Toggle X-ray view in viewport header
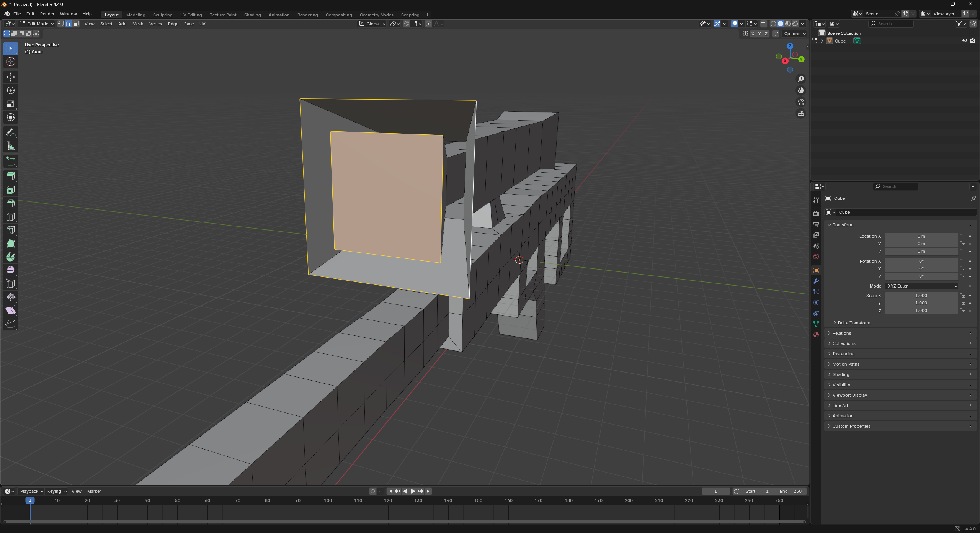Screen dimensions: 980x533 click(x=764, y=24)
